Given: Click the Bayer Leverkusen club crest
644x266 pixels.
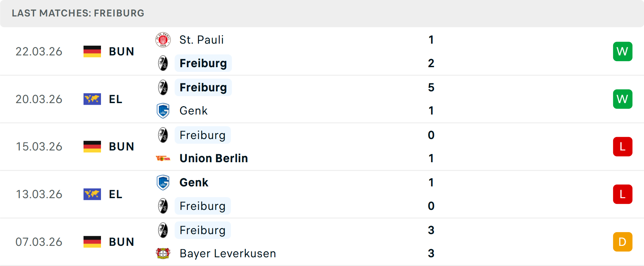Looking at the screenshot, I should click(163, 254).
